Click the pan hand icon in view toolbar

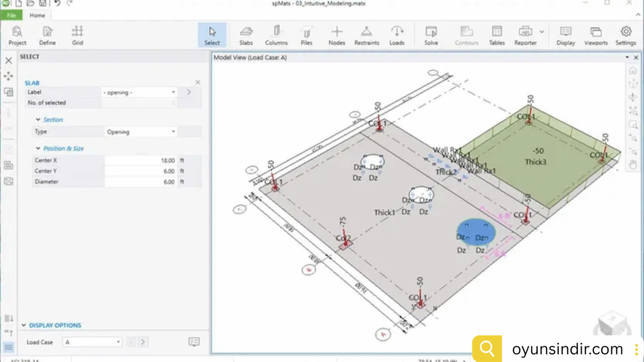pos(633,165)
